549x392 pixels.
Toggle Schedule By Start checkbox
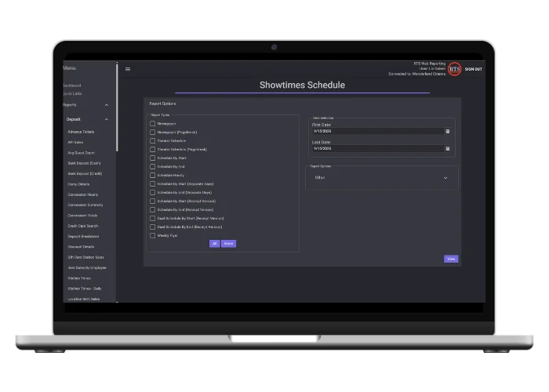click(x=153, y=158)
